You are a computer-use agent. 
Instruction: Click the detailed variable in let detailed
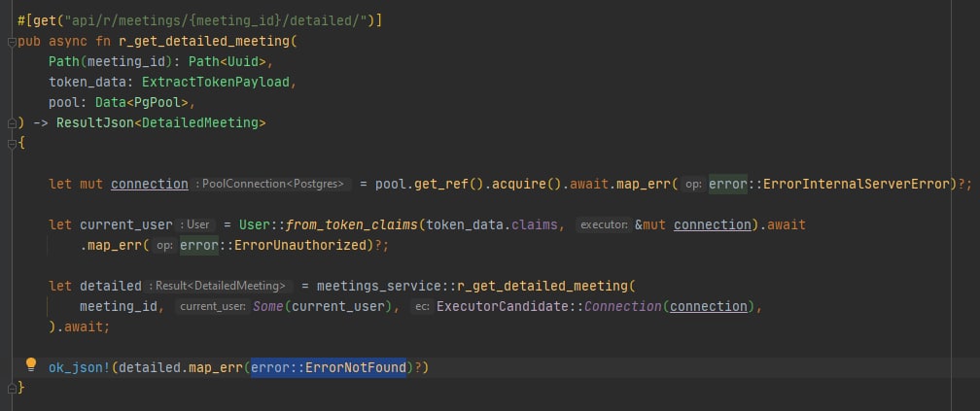coord(111,286)
